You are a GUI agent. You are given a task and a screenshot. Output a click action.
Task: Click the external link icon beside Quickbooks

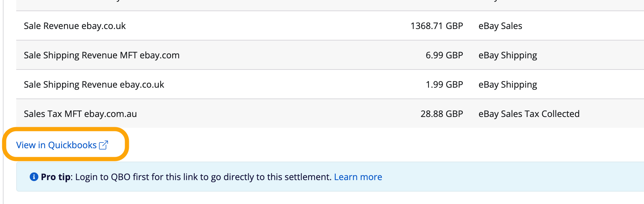[x=104, y=145]
